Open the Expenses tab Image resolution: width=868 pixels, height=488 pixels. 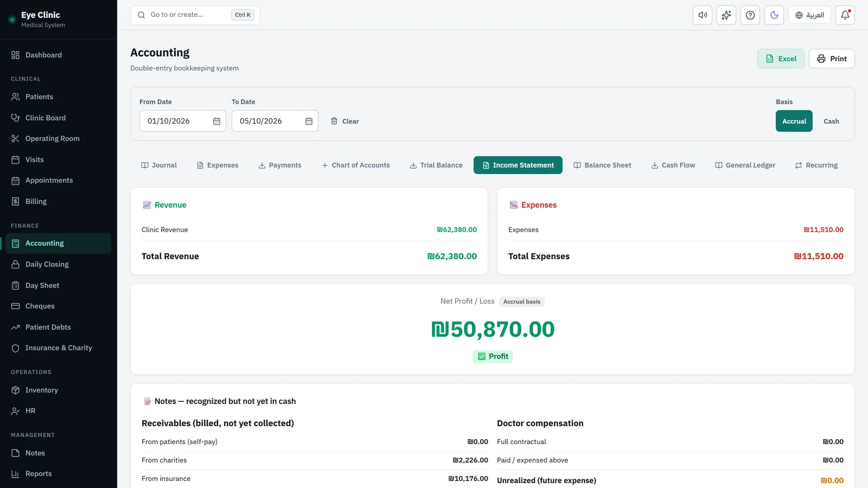218,165
